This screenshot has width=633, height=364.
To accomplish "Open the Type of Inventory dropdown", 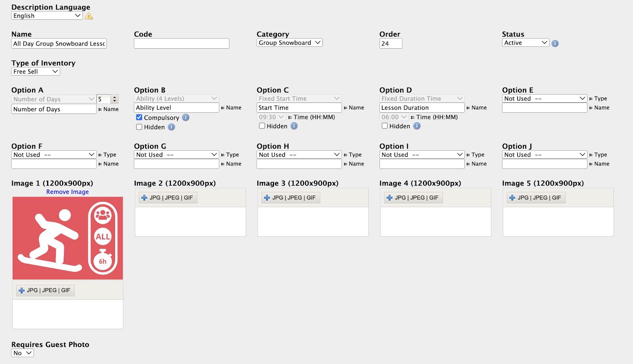I will coord(36,72).
